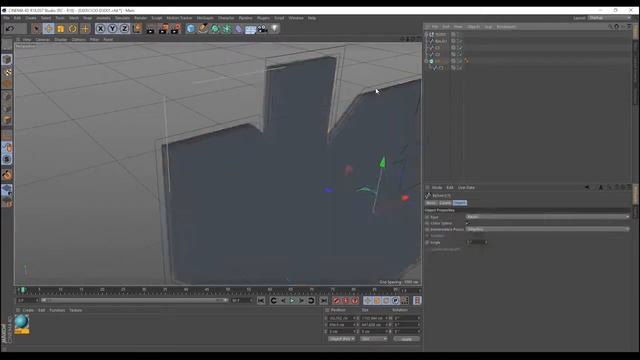Activate the Scale tool
The width and height of the screenshot is (640, 360).
coord(60,29)
